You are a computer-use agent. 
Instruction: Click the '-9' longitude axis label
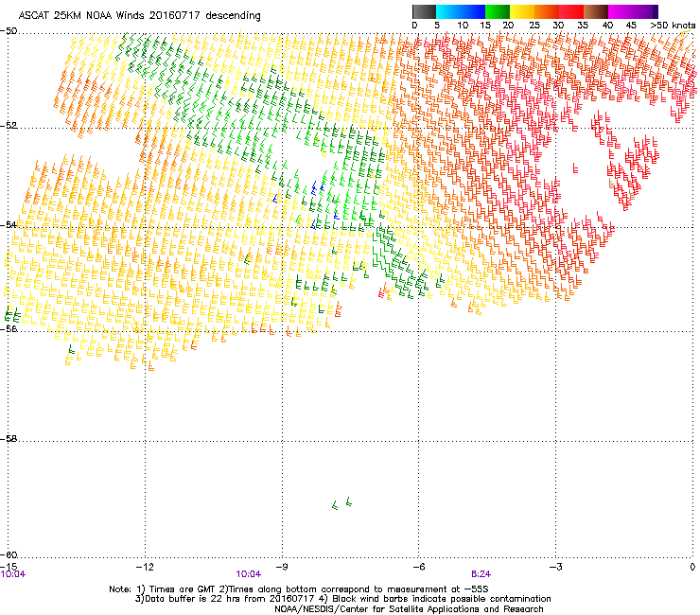282,567
